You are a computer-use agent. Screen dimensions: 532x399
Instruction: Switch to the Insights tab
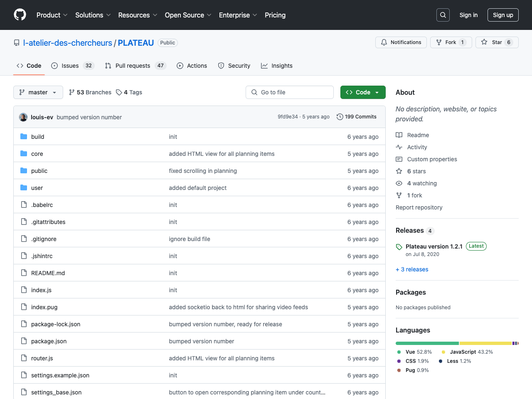[x=277, y=66]
